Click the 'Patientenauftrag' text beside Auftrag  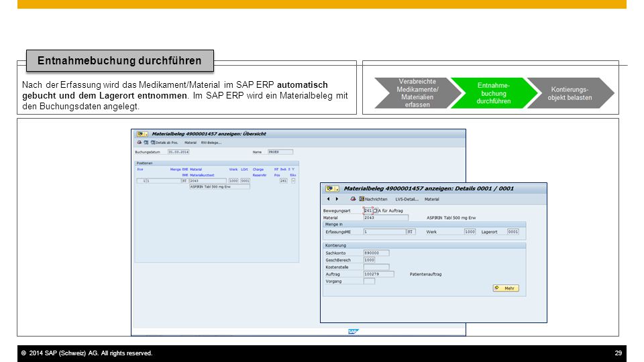425,274
